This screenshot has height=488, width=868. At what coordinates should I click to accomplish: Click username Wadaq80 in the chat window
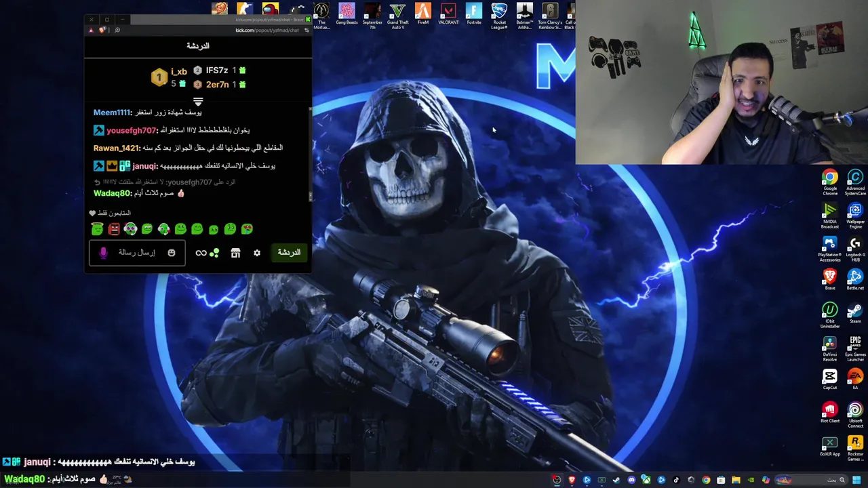112,193
